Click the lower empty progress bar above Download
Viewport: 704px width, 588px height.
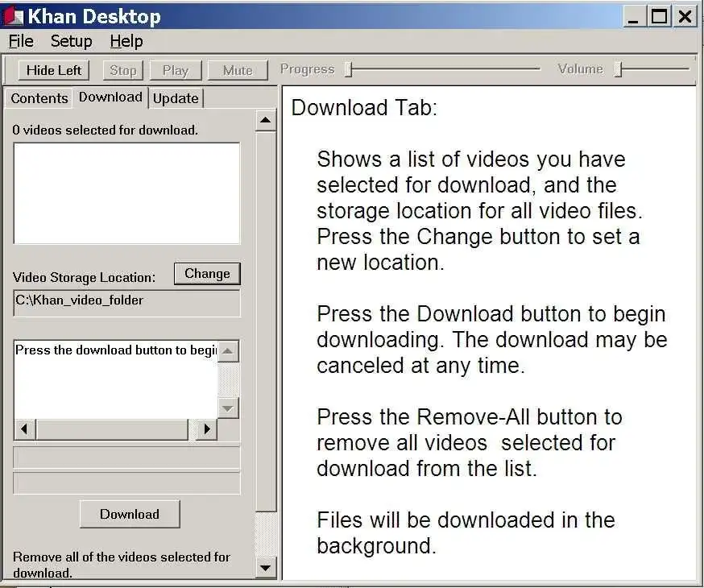tap(126, 482)
